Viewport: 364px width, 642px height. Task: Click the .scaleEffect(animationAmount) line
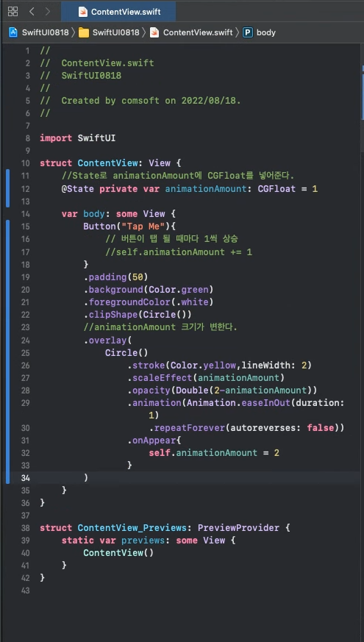pyautogui.click(x=206, y=377)
